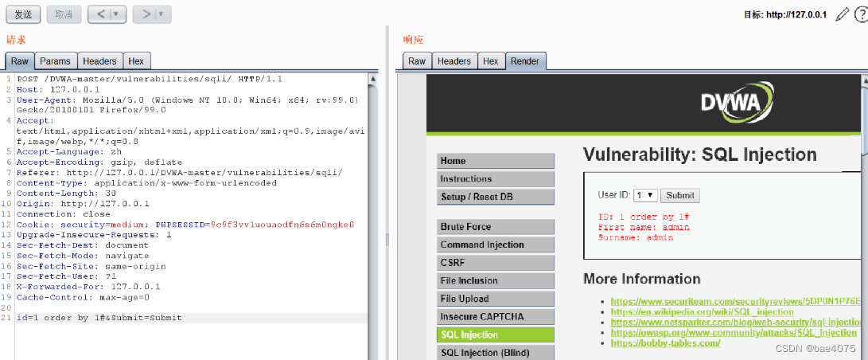Open the User ID dropdown

coord(645,195)
